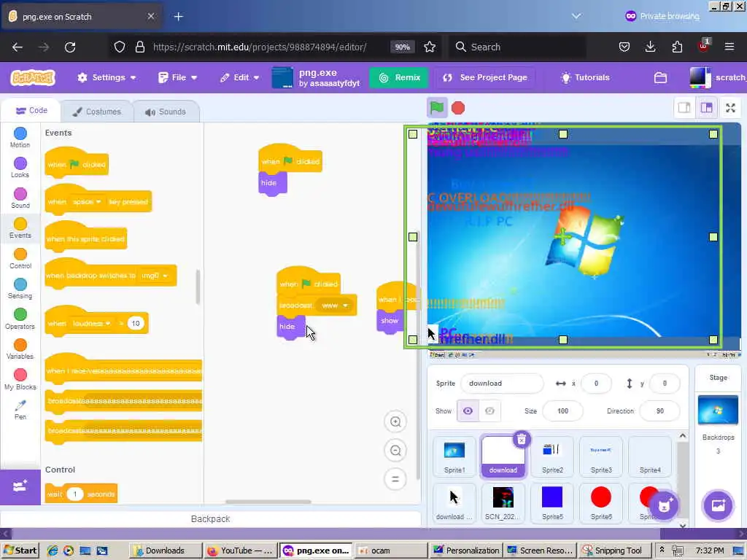Open the Backpack panel
The width and height of the screenshot is (747, 560).
[x=210, y=519]
